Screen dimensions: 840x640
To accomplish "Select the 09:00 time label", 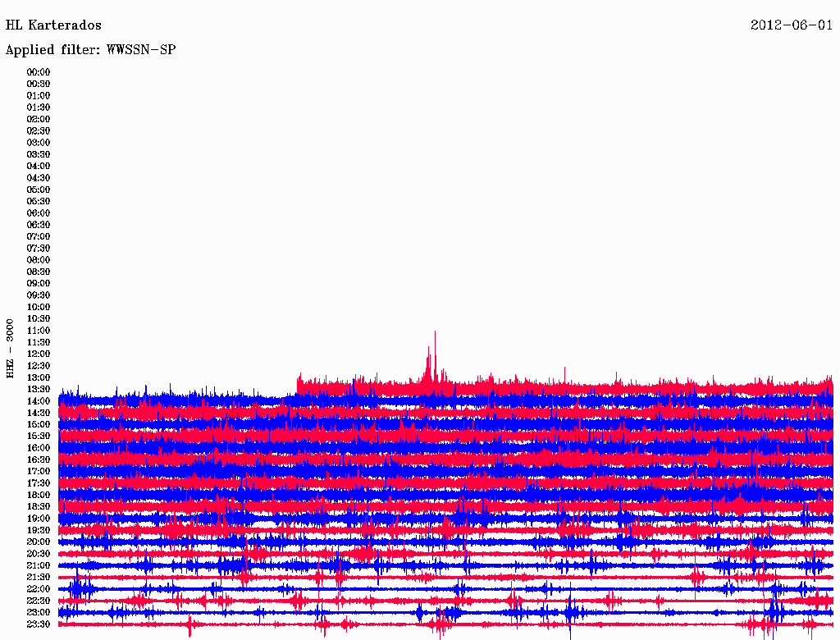I will (x=39, y=284).
